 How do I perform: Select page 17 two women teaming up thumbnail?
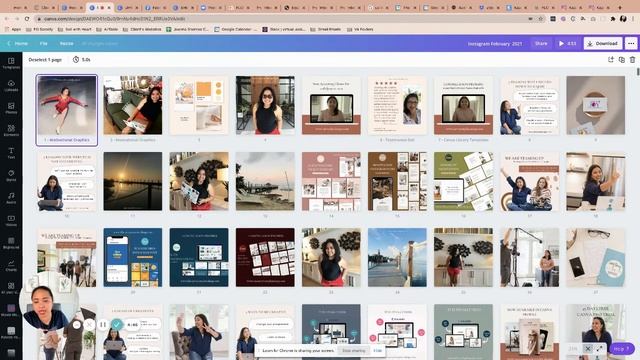pyautogui.click(x=529, y=181)
